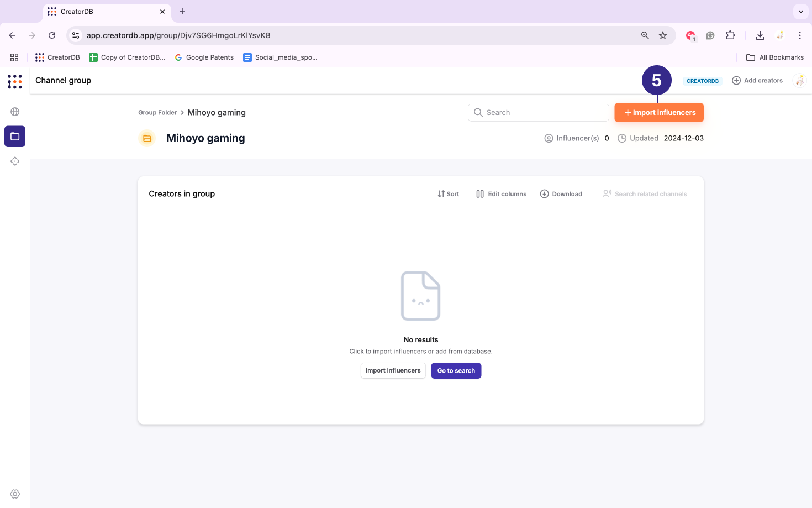Select the CreatorDB browser tab

point(107,12)
